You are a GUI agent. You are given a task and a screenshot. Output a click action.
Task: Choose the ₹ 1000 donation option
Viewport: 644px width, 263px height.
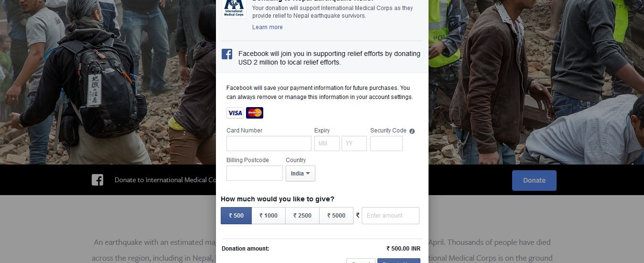(x=268, y=216)
